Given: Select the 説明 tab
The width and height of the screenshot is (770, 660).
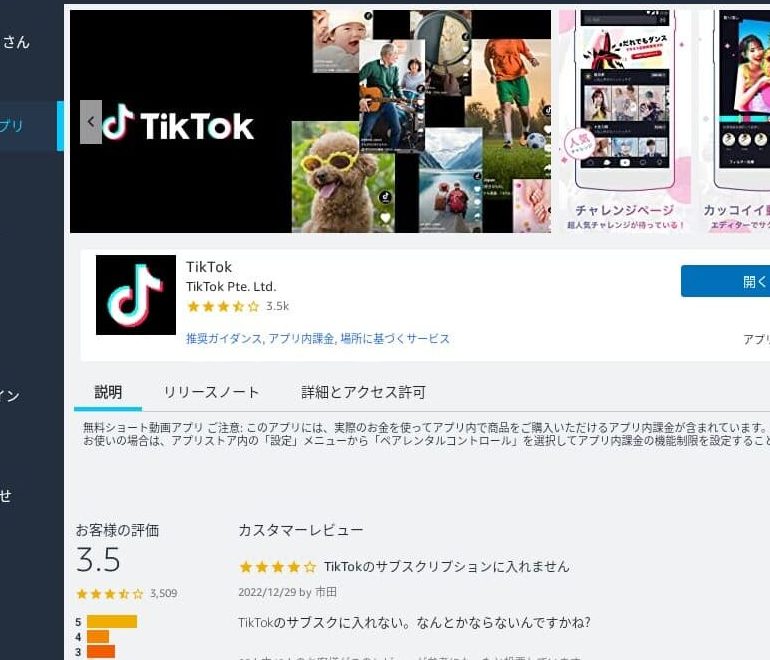Looking at the screenshot, I should [108, 392].
